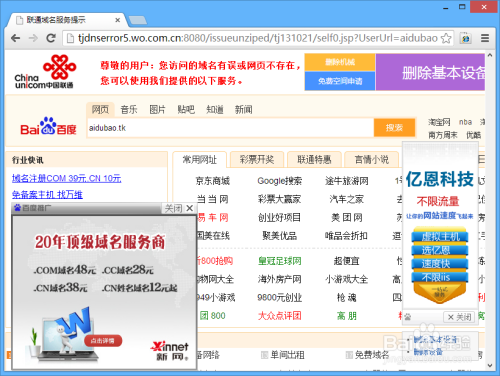Open the 枪魂 link
The width and height of the screenshot is (500, 376).
(347, 297)
